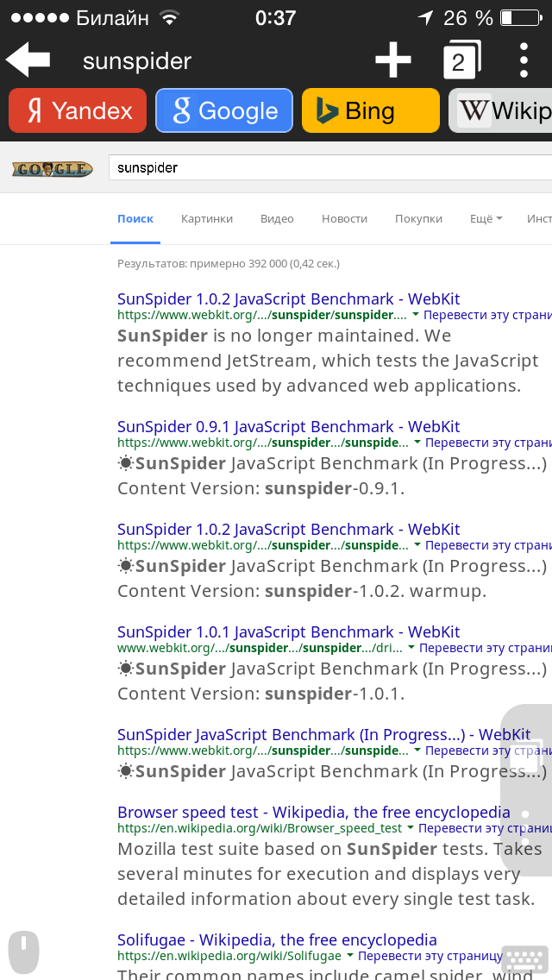Tap the mouse mode icon
Viewport: 552px width, 980px height.
pyautogui.click(x=24, y=952)
